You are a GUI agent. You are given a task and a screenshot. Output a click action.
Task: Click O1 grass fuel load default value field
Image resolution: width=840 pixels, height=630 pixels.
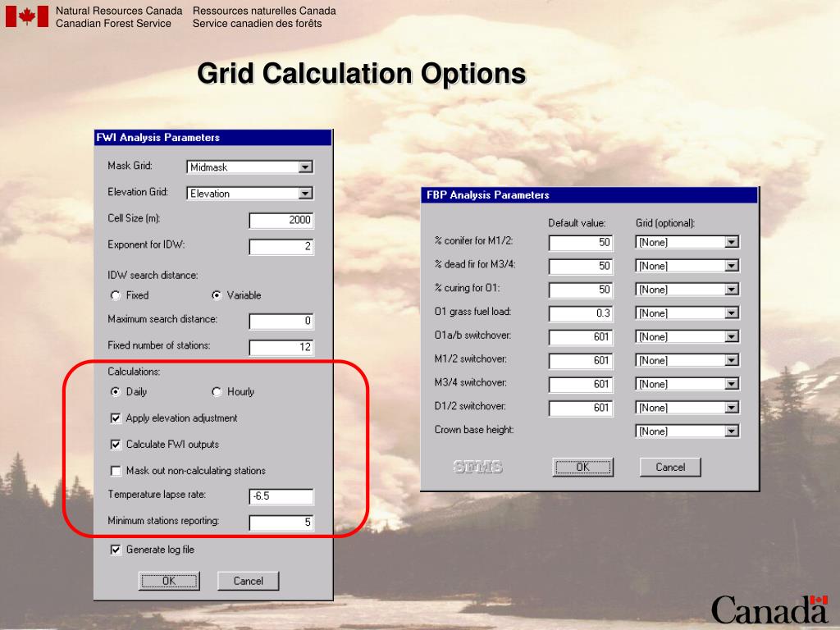[581, 313]
